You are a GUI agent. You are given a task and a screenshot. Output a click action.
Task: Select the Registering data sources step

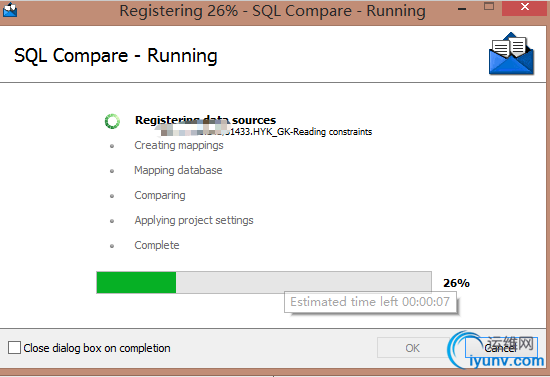206,120
